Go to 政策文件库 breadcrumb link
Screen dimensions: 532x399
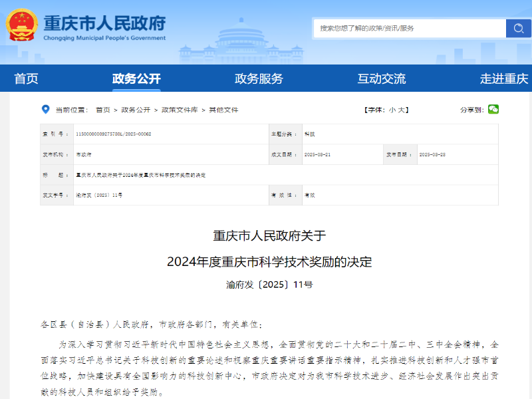[179, 110]
